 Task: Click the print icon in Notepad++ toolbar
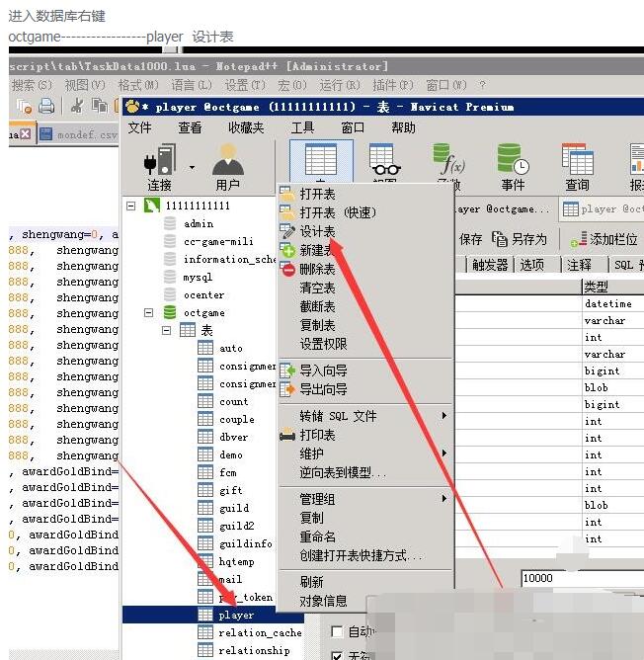click(x=46, y=106)
